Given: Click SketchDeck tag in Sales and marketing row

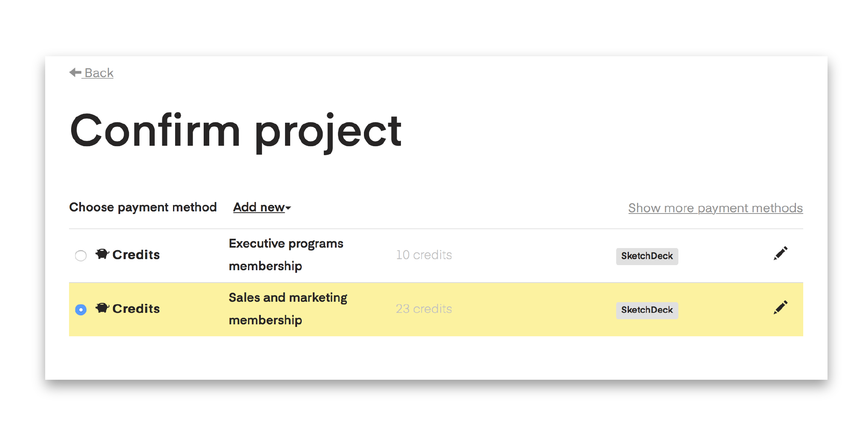Looking at the screenshot, I should click(x=647, y=310).
